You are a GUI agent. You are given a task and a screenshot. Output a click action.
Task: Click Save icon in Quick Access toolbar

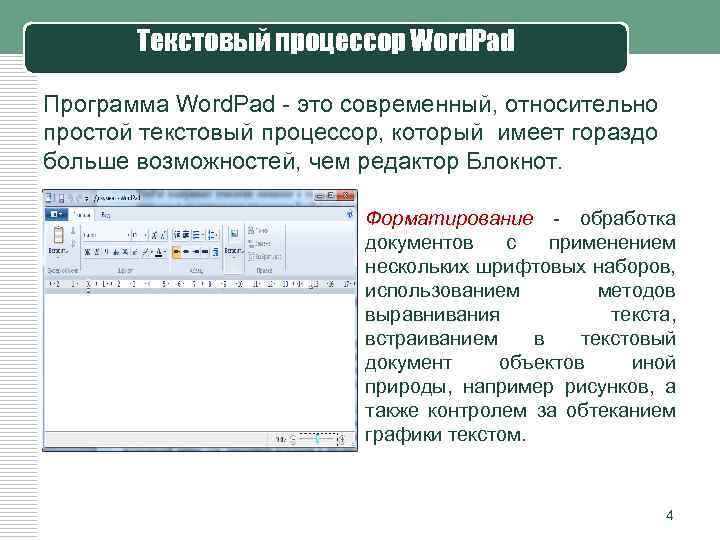(x=62, y=198)
